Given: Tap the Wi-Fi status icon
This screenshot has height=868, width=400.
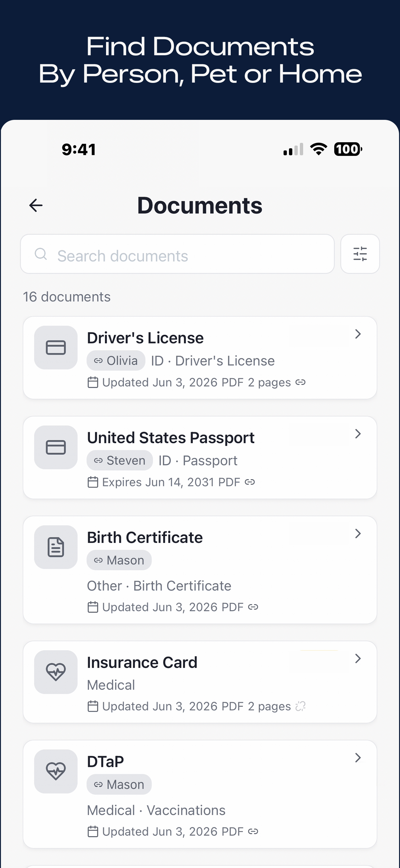Looking at the screenshot, I should coord(318,149).
